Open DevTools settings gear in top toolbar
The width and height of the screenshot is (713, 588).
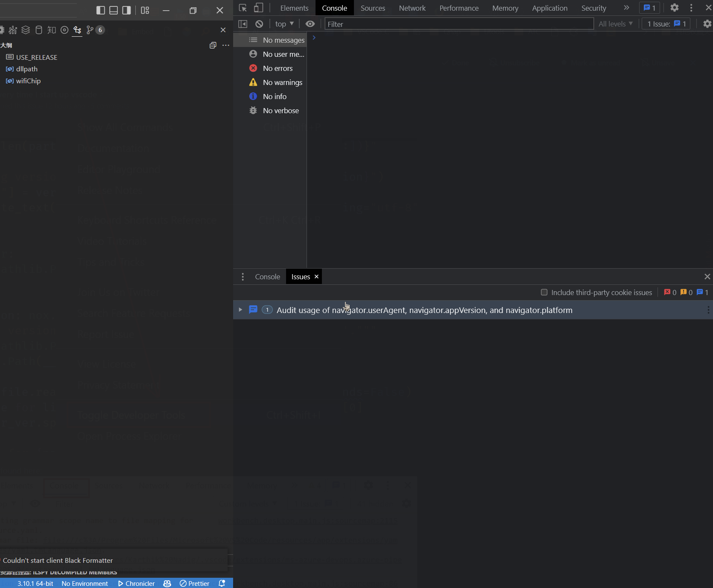pos(675,8)
